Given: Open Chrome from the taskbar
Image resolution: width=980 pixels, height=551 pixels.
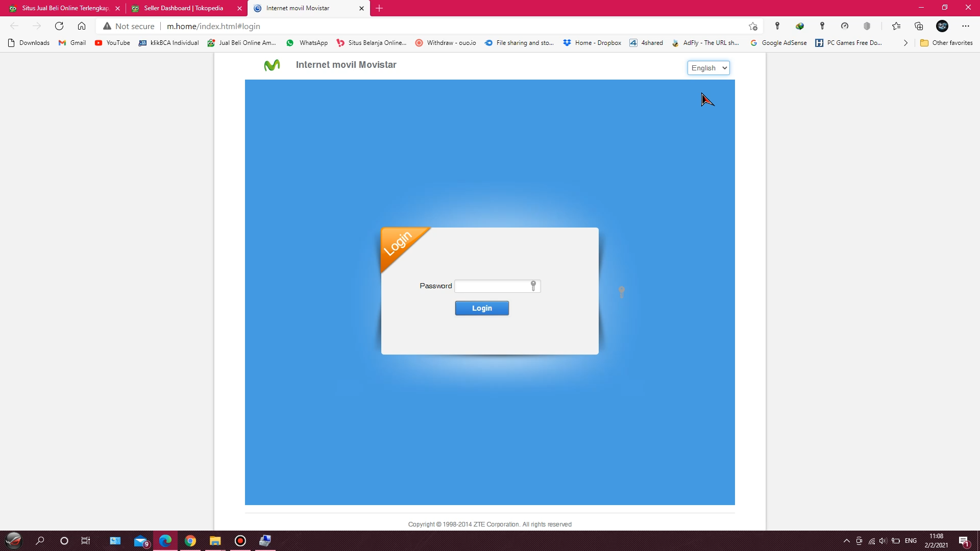Looking at the screenshot, I should tap(190, 541).
